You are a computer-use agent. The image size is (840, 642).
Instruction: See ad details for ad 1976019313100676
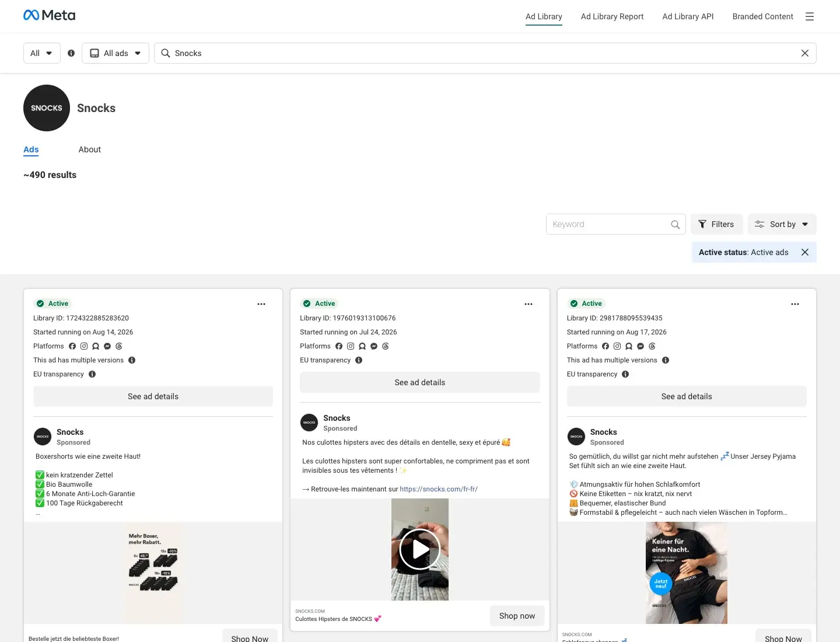coord(420,382)
